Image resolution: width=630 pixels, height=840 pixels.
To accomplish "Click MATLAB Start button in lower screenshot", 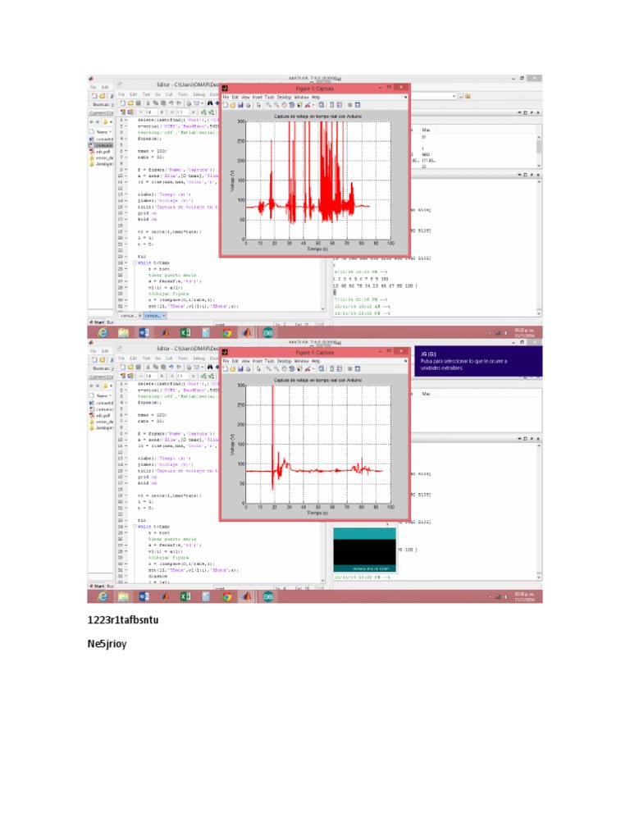I will pyautogui.click(x=97, y=586).
